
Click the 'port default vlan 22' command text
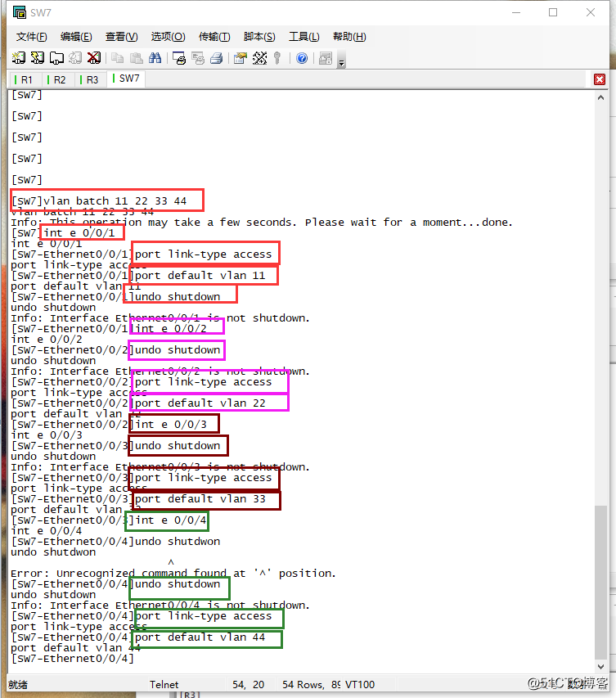click(x=200, y=403)
